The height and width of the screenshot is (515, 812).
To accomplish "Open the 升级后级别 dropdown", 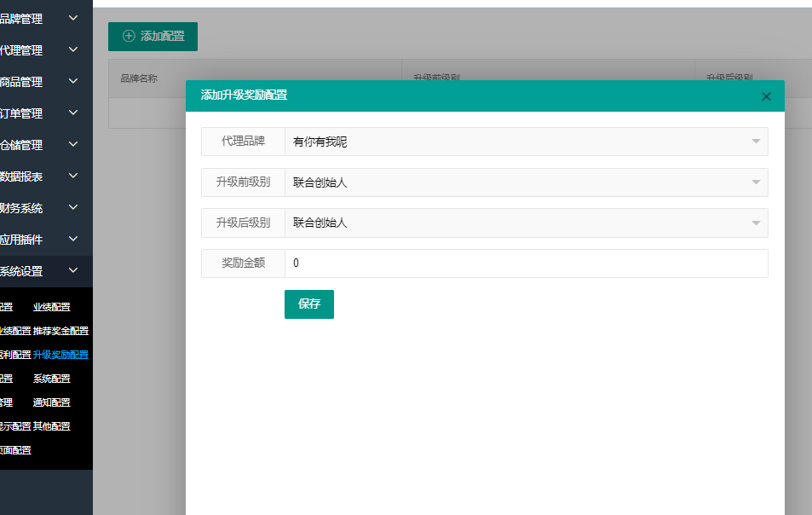I will tap(526, 223).
